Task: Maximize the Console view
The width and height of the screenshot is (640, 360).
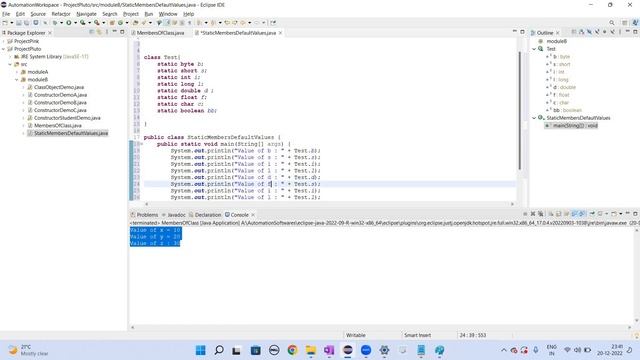Action: click(x=635, y=214)
